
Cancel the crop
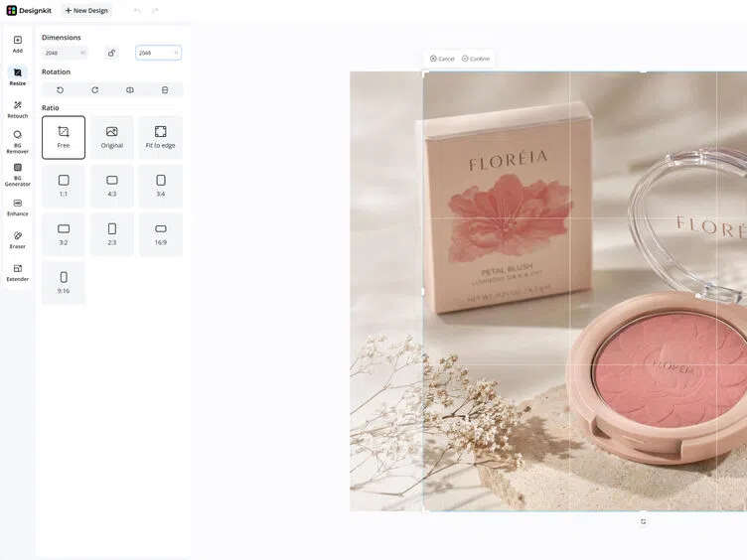[442, 59]
